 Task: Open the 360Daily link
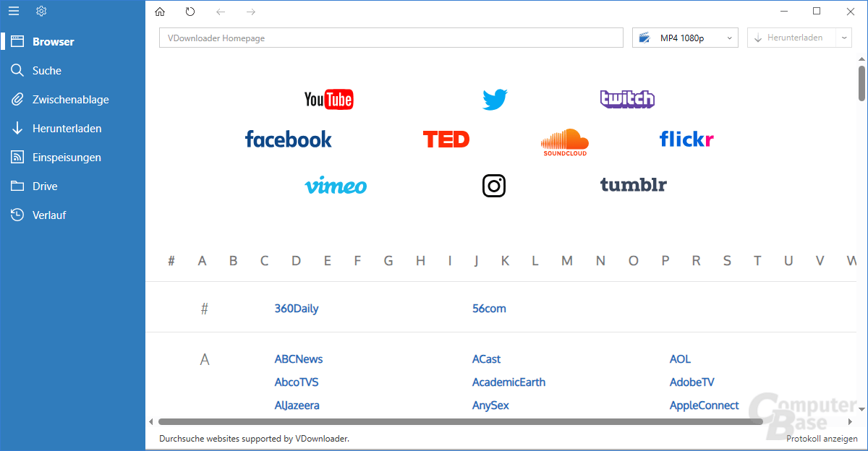(297, 309)
